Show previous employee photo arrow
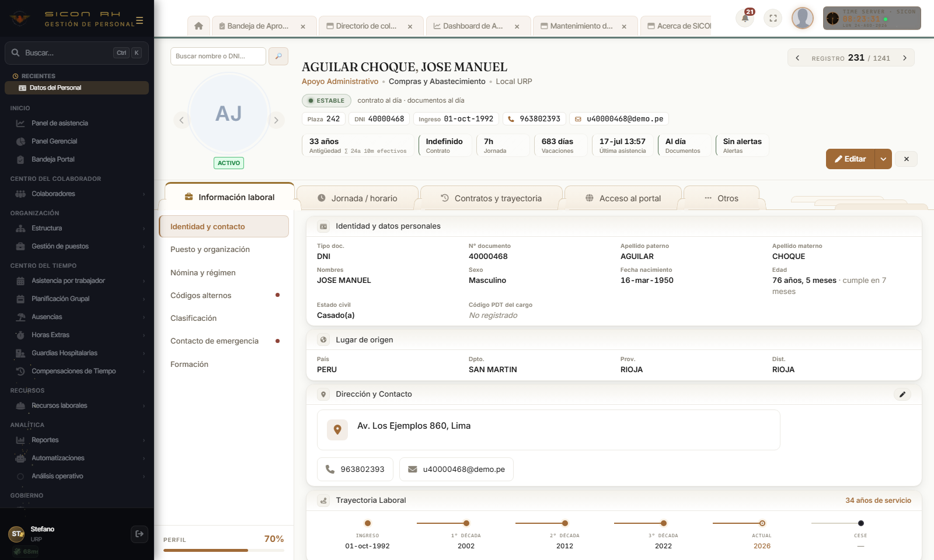This screenshot has height=560, width=934. (x=182, y=120)
